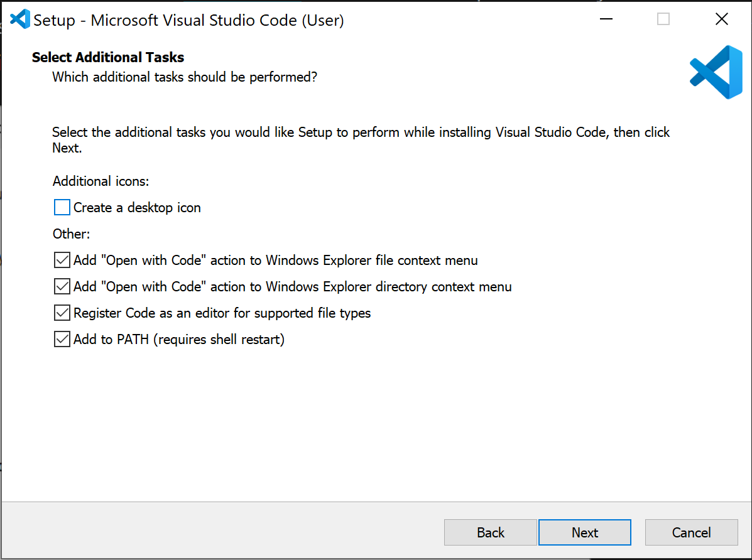Click the "Select Additional Tasks" heading
The width and height of the screenshot is (752, 560).
click(107, 57)
